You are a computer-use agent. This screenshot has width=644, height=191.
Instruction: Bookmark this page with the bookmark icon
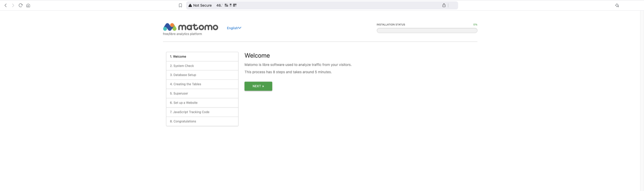180,5
